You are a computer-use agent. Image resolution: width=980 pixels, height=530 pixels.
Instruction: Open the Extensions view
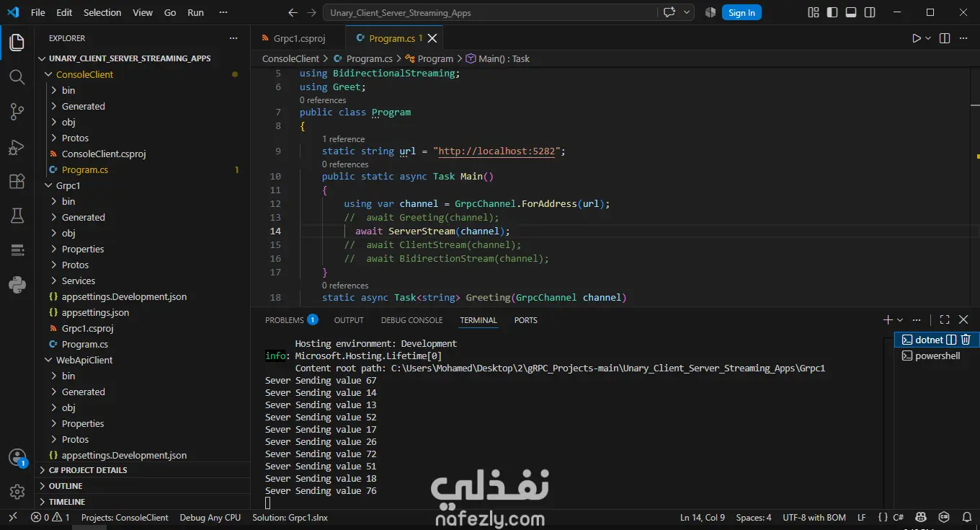tap(17, 181)
